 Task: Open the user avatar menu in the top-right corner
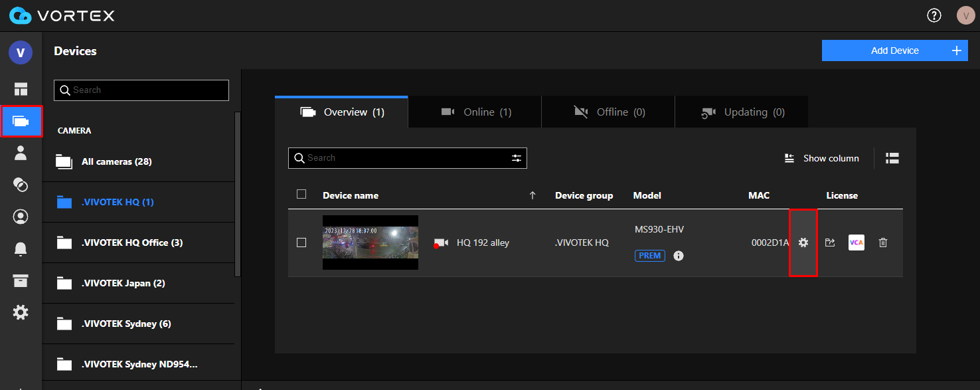tap(965, 15)
